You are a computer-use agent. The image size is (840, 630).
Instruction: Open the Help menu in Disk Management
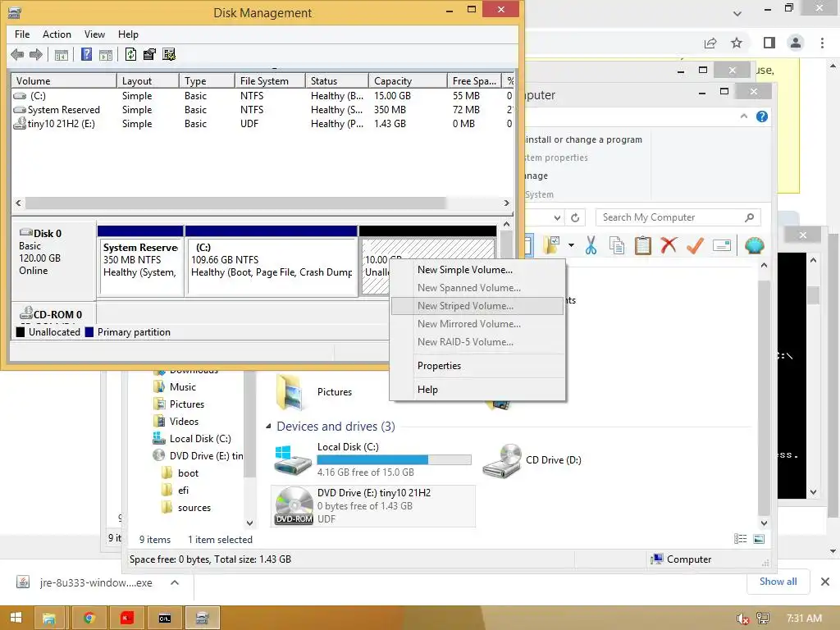(x=128, y=34)
